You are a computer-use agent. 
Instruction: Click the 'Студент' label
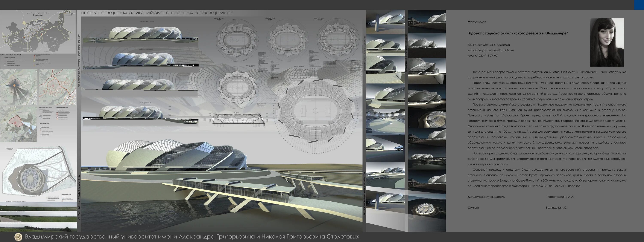click(x=473, y=208)
